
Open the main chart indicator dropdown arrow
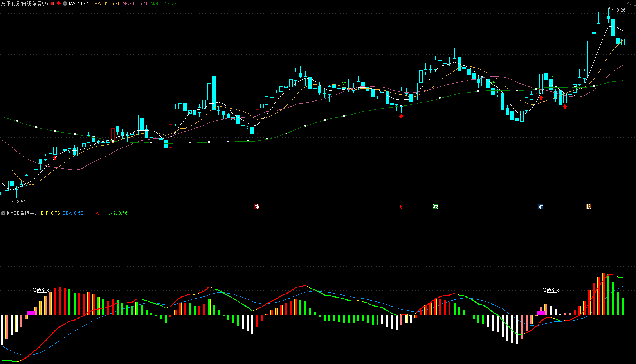(x=65, y=4)
